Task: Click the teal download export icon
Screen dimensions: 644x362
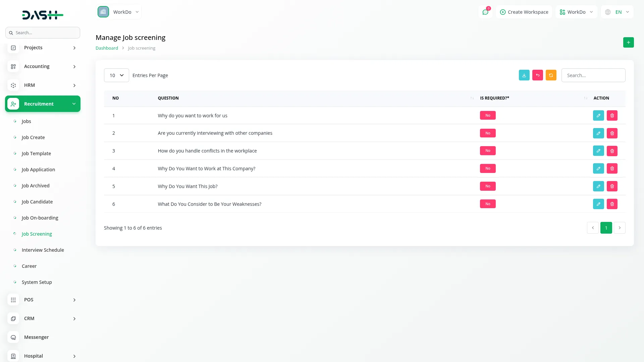Action: 524,75
